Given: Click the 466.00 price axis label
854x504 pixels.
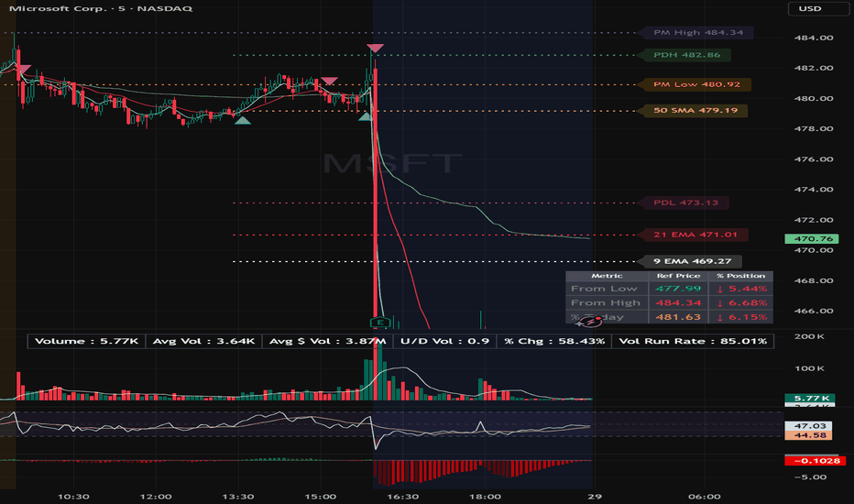Looking at the screenshot, I should [x=813, y=312].
